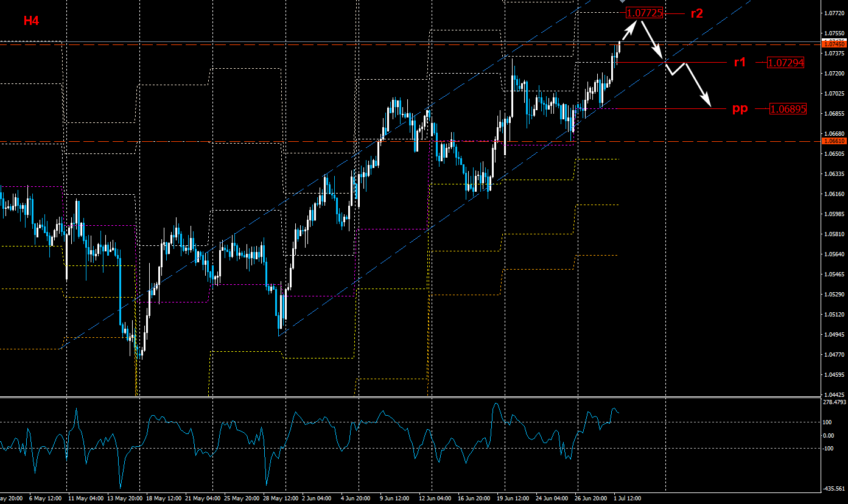
Task: Click 1.07200 on the price scale
Action: coord(834,73)
